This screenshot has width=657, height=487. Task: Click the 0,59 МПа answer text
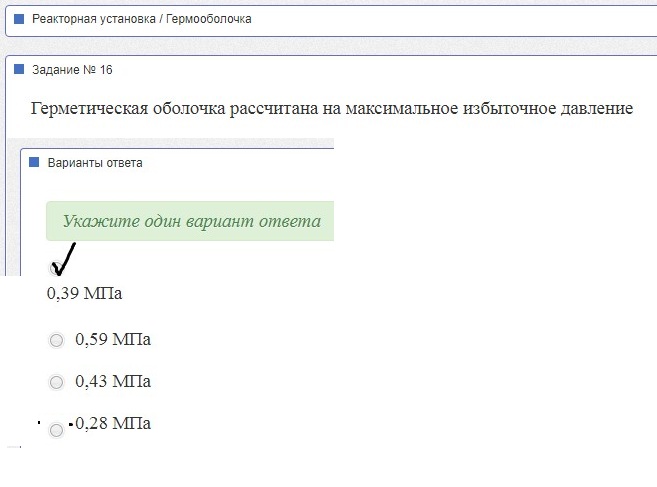point(113,339)
